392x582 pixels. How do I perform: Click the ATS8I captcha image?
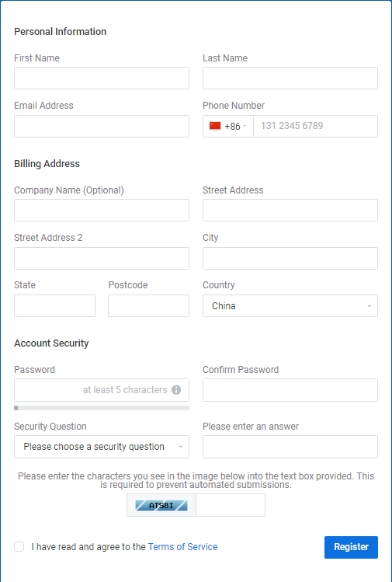coord(161,505)
